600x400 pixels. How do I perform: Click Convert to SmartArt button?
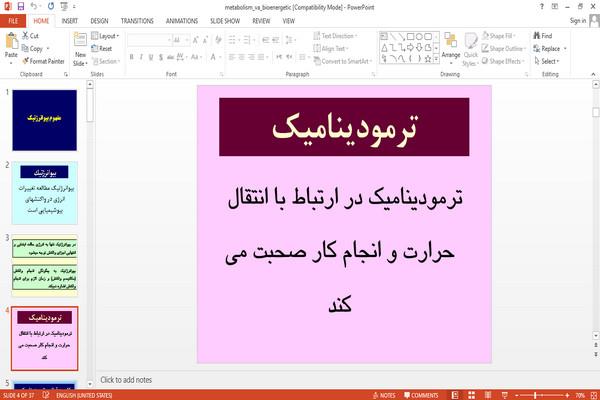coord(343,61)
